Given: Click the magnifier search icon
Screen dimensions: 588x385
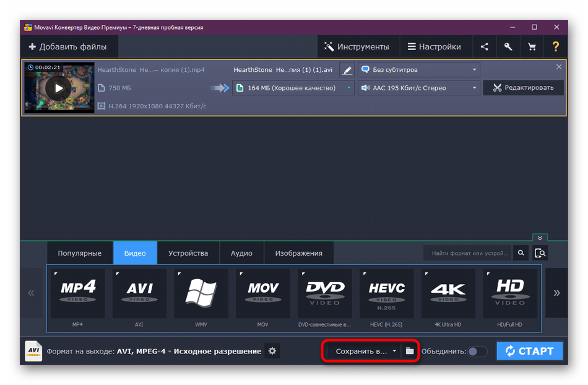Looking at the screenshot, I should (521, 253).
